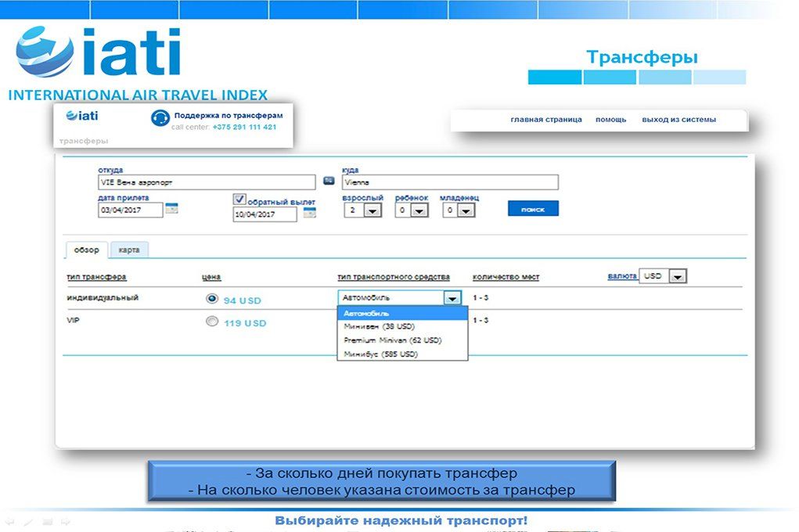The height and width of the screenshot is (532, 799).
Task: Click the 94 USD price text
Action: 243,300
